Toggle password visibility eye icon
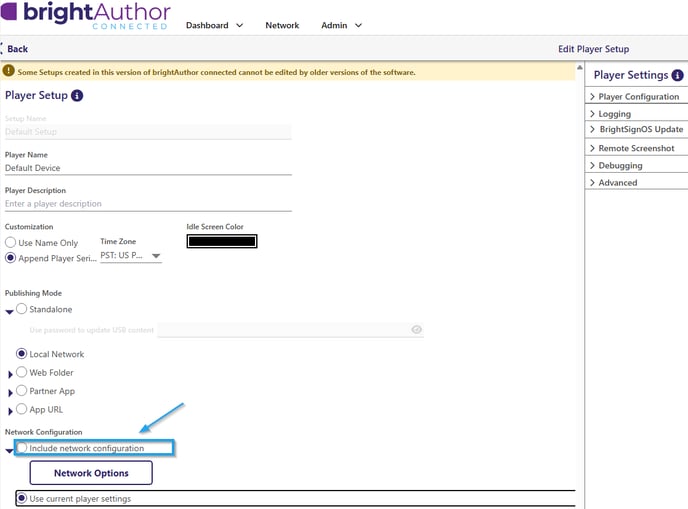Image resolution: width=688 pixels, height=509 pixels. click(x=416, y=330)
